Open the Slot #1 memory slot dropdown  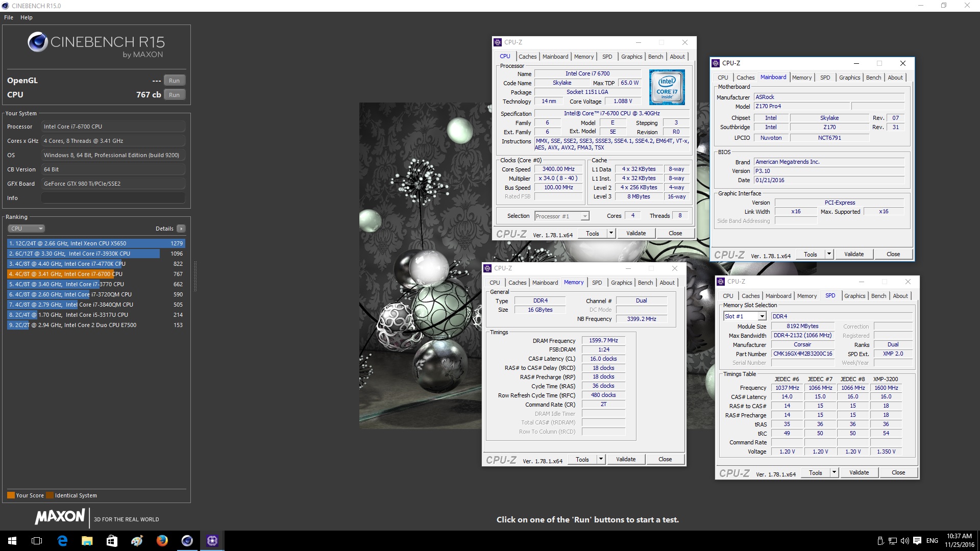tap(745, 316)
